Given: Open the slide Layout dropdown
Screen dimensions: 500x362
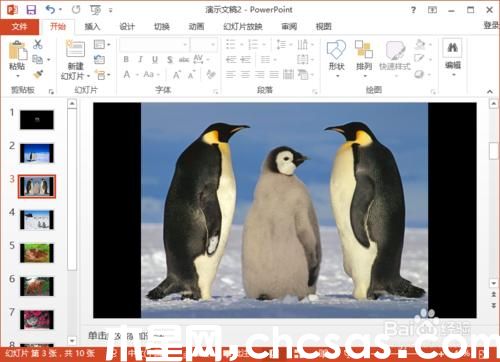Looking at the screenshot, I should [x=102, y=44].
